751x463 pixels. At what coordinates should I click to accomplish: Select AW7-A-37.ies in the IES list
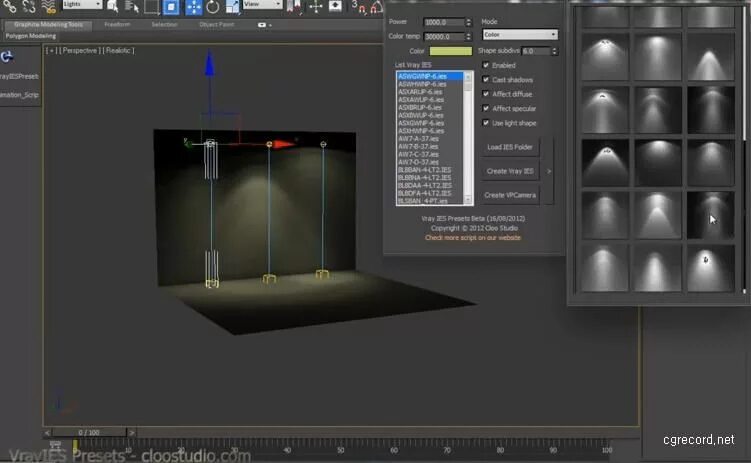(x=430, y=138)
